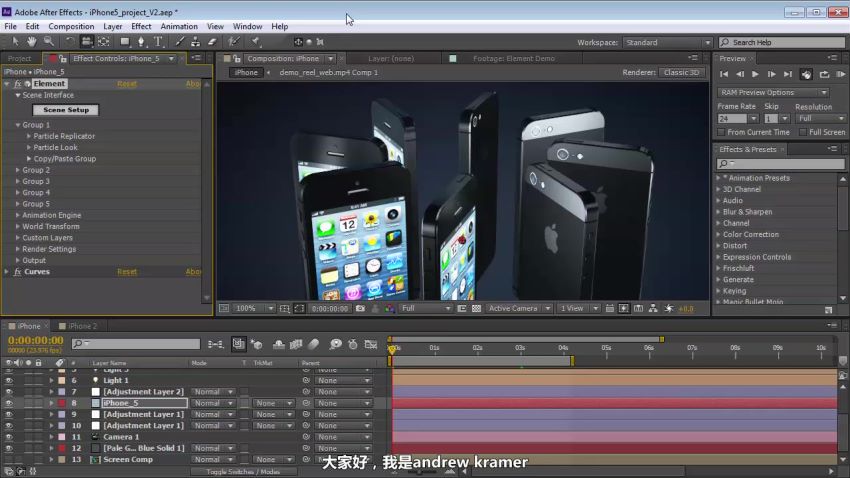Select the Hand tool

[31, 41]
